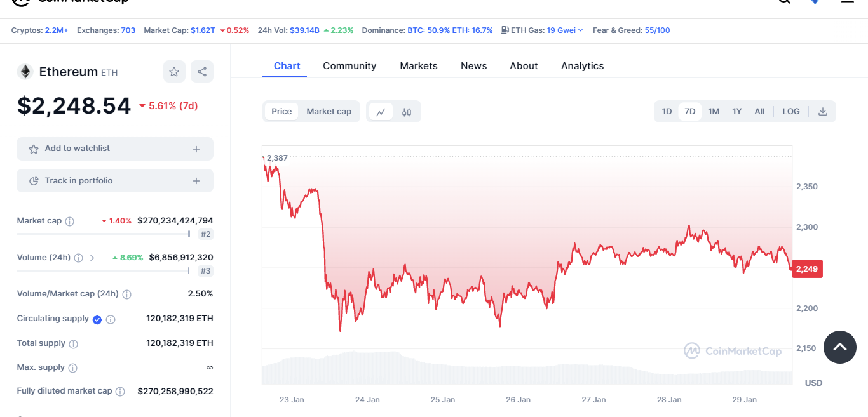The width and height of the screenshot is (868, 417).
Task: Open the About tab
Action: pos(524,66)
